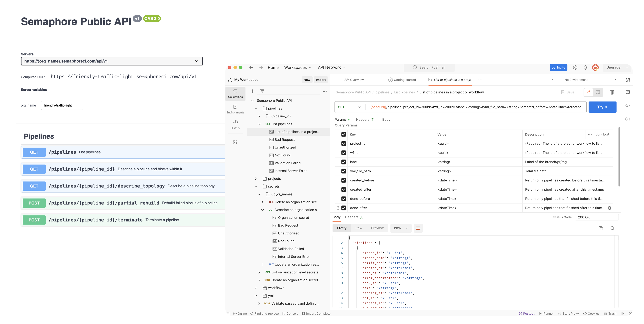Search response body with magnifier icon

coord(612,228)
